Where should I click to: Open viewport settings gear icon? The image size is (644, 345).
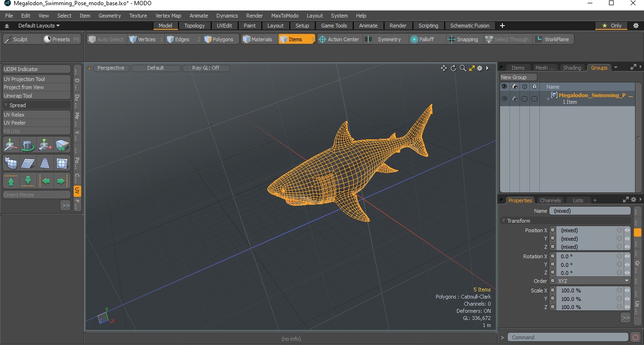[x=480, y=68]
